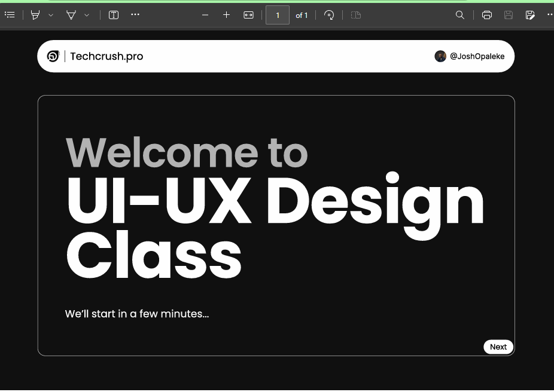The width and height of the screenshot is (554, 392).
Task: Zoom out of the document
Action: [205, 15]
